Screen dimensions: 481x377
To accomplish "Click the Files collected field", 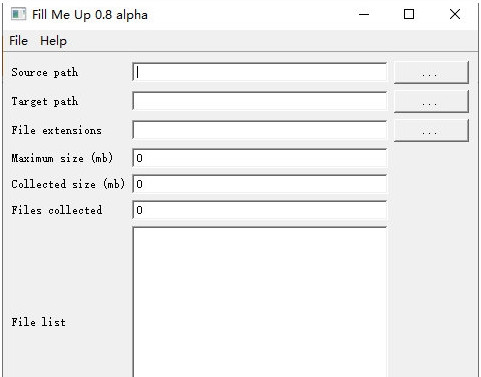I will click(x=260, y=210).
